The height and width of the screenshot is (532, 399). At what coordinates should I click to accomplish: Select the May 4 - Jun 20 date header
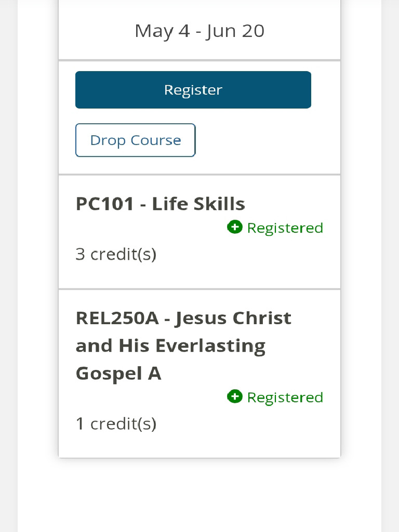point(199,31)
